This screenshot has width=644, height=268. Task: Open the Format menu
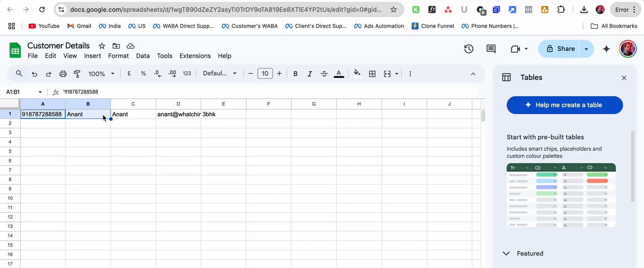119,56
